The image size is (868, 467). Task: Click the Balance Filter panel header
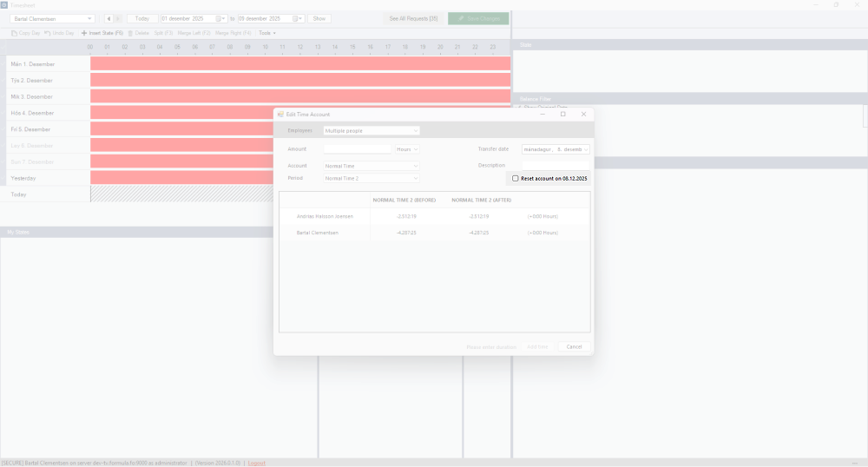click(690, 99)
